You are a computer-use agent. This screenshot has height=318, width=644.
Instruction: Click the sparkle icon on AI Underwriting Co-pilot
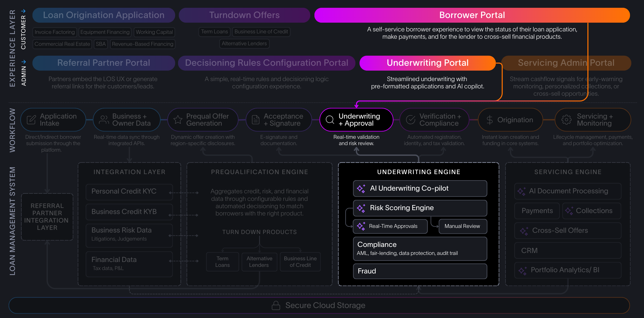[x=361, y=188]
